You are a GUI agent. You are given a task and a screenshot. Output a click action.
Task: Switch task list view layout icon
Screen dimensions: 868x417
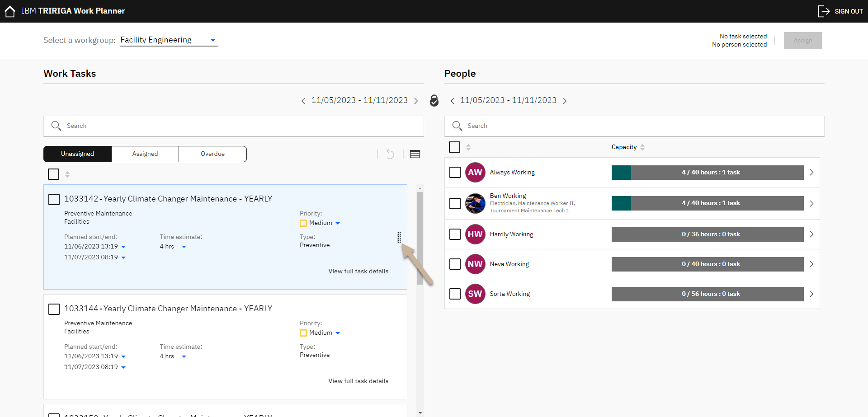[x=415, y=154]
